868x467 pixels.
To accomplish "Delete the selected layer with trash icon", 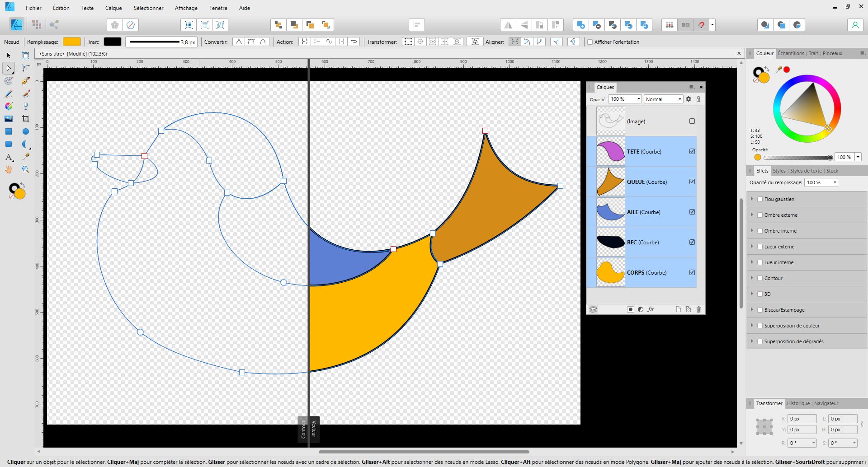I will click(698, 309).
